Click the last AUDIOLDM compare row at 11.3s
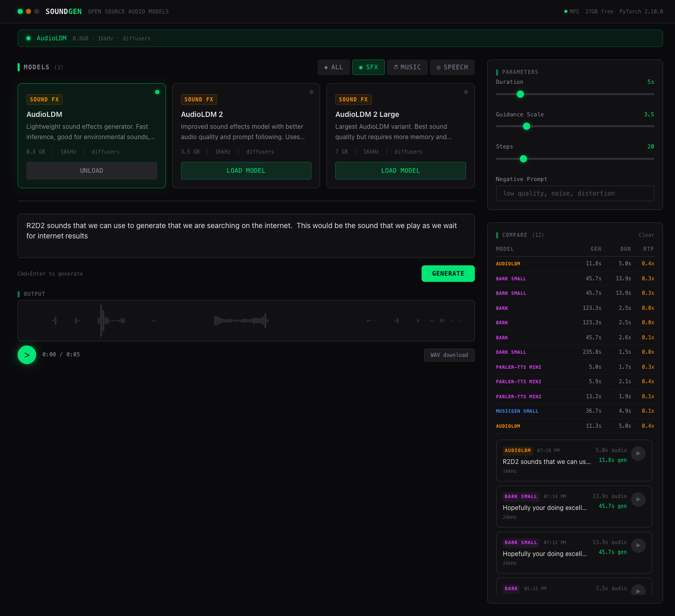This screenshot has width=675, height=616. pyautogui.click(x=575, y=426)
